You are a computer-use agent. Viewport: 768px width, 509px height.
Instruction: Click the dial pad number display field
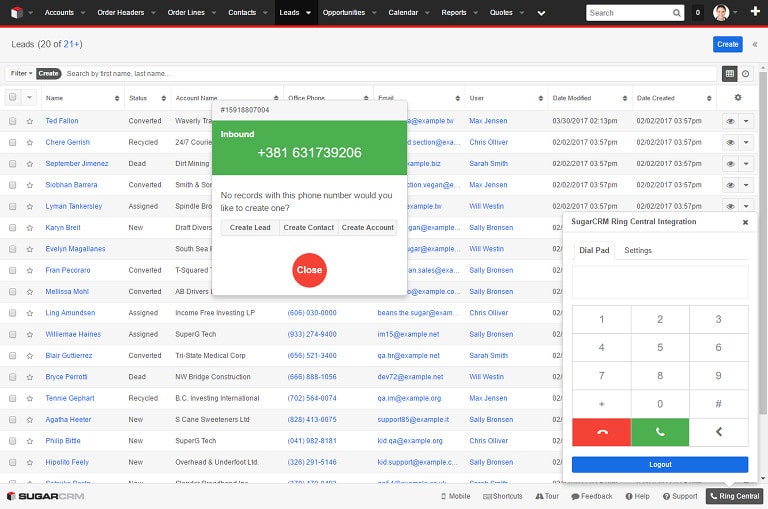[660, 283]
